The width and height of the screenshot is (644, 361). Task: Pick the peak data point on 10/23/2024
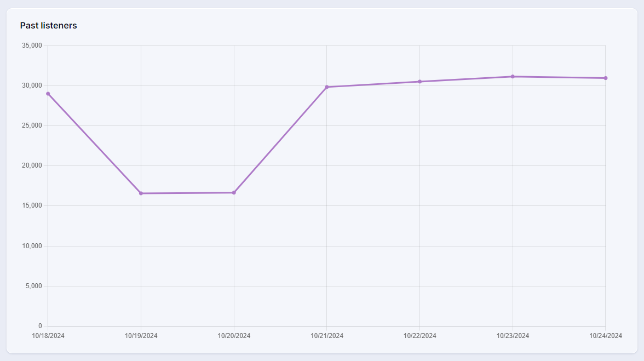pyautogui.click(x=513, y=77)
